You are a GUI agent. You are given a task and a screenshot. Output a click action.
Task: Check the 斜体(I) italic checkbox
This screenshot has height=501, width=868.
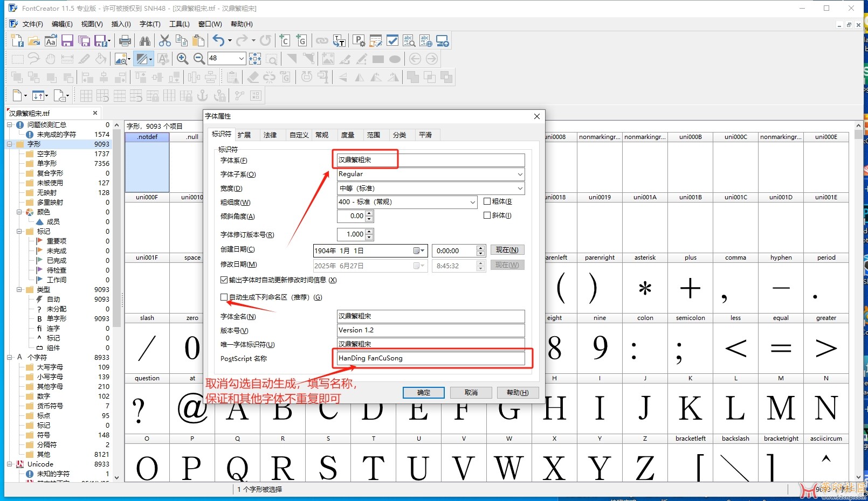[487, 215]
